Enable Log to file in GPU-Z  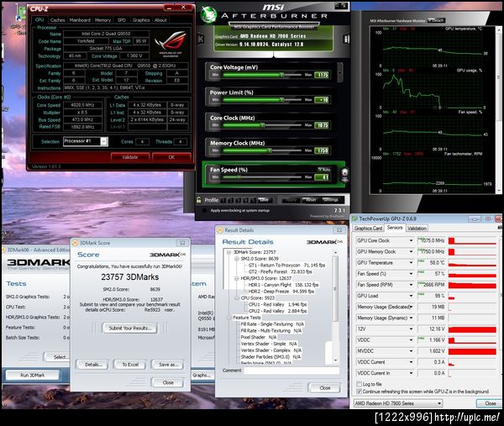point(359,384)
